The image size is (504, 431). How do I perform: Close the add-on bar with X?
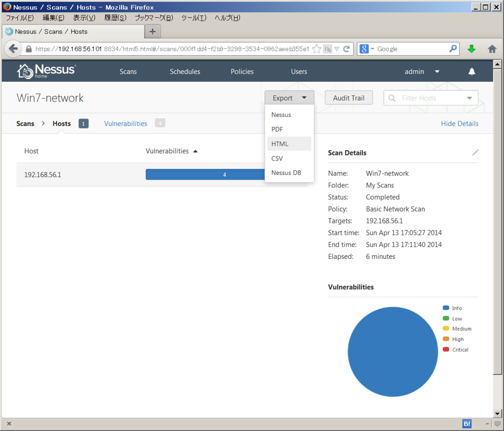tap(9, 424)
